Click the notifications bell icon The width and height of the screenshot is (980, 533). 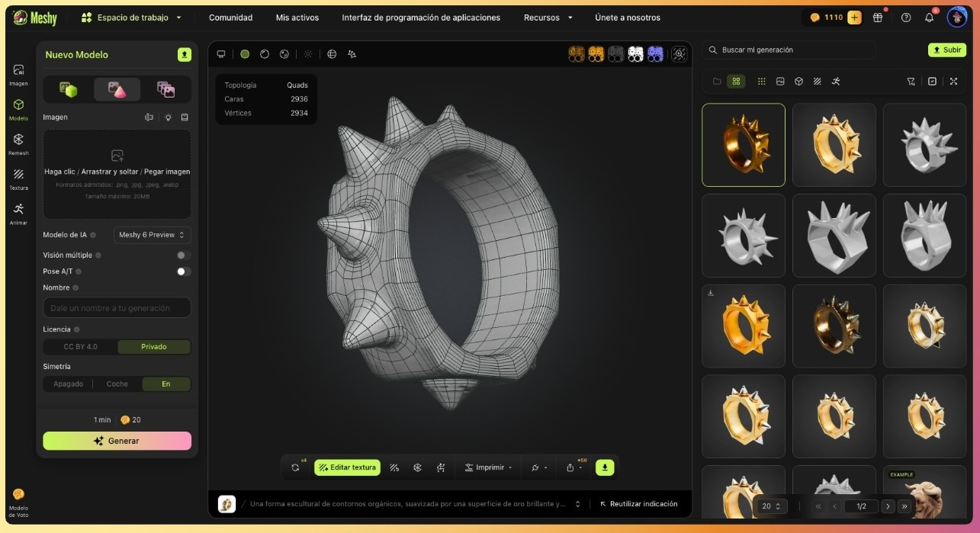pos(929,18)
